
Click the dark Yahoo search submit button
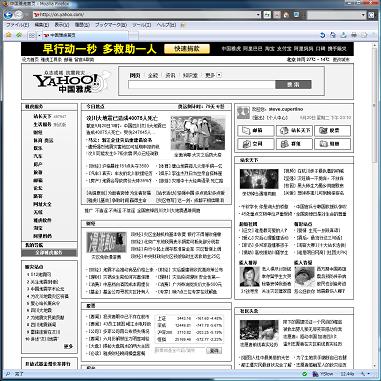click(293, 85)
